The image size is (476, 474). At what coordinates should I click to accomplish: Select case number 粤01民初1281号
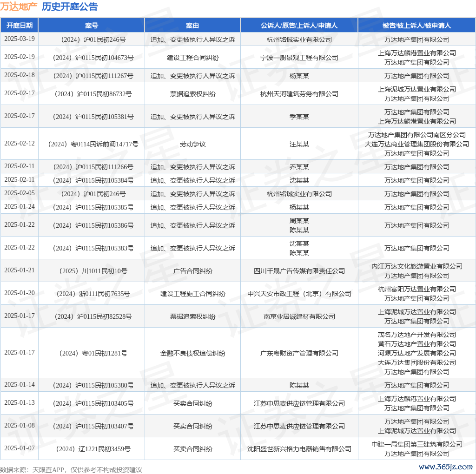click(93, 353)
